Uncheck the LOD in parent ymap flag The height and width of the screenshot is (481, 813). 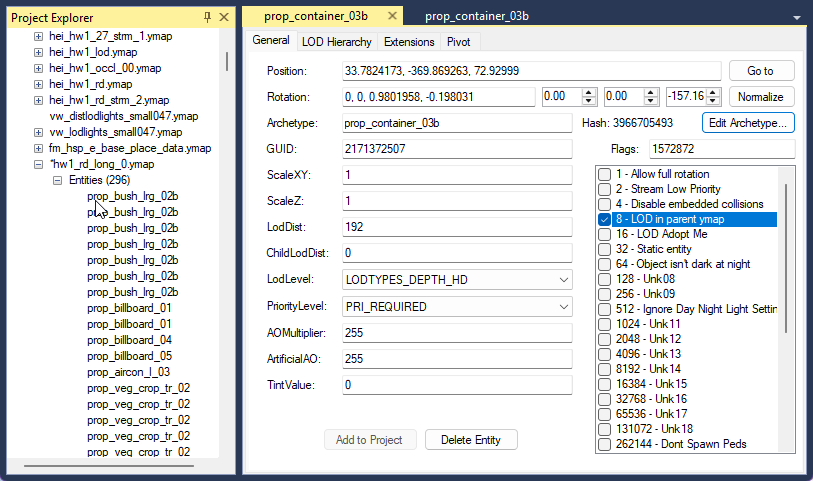[604, 219]
